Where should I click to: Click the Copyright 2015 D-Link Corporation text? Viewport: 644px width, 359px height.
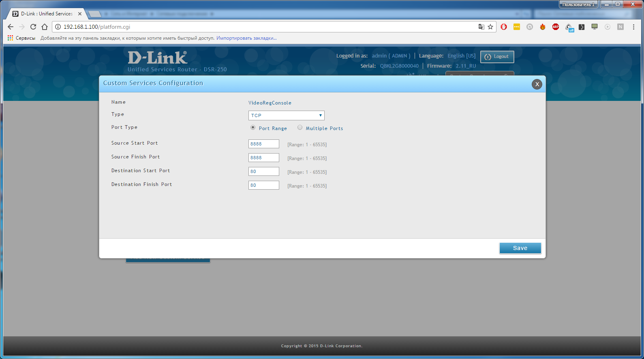[322, 346]
